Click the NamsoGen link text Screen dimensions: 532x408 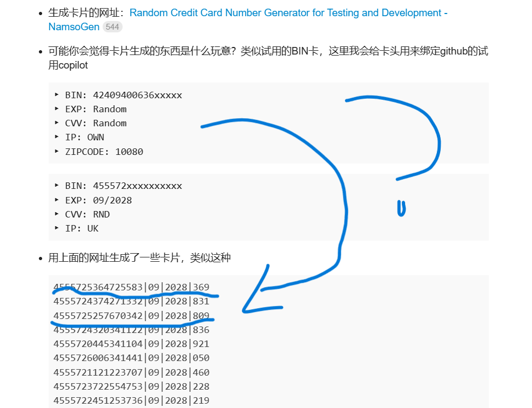(74, 27)
